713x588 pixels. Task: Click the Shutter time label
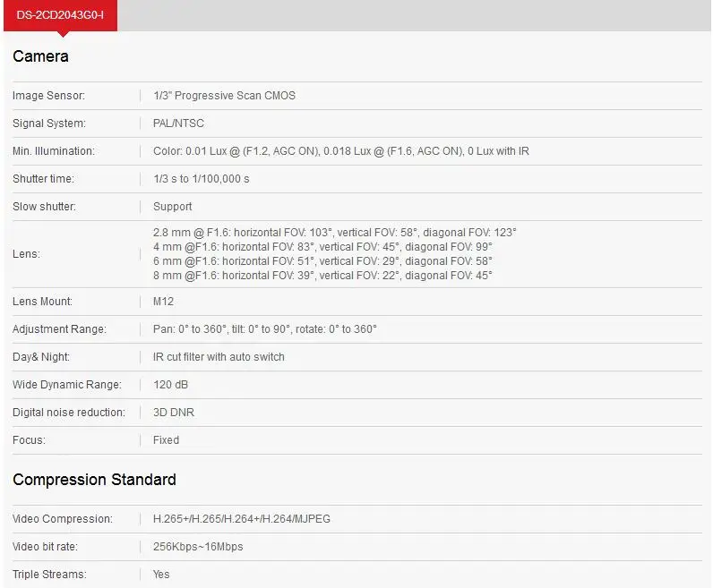(43, 179)
